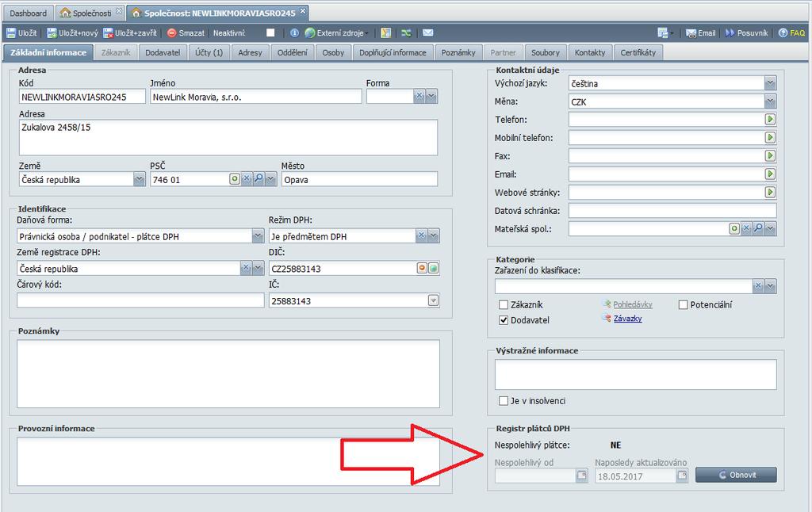The width and height of the screenshot is (812, 512).
Task: Click the green arrow beside Webové stránky
Action: click(770, 192)
